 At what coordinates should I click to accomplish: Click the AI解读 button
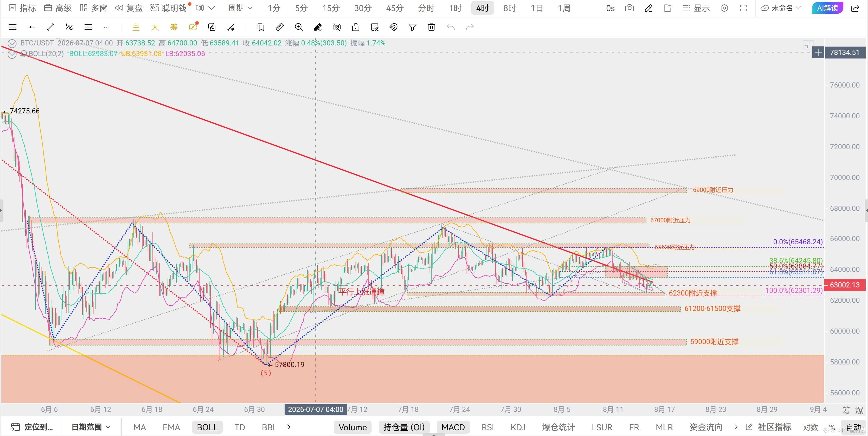[827, 8]
